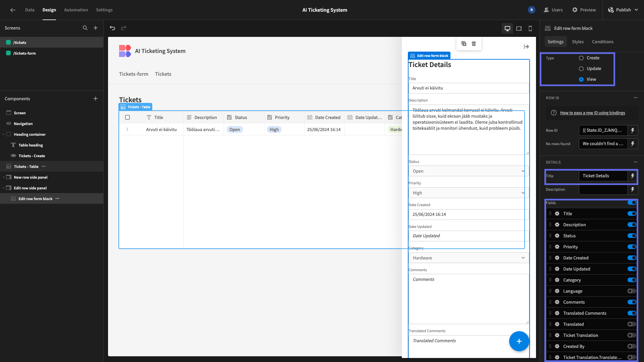The height and width of the screenshot is (362, 644).
Task: Open How to pass a row ID link
Action: click(592, 113)
